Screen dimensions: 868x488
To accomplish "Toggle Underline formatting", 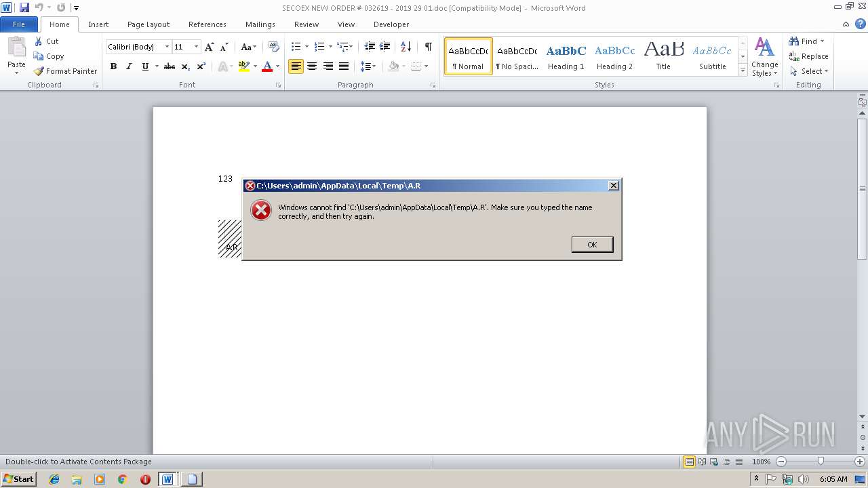I will pyautogui.click(x=144, y=66).
